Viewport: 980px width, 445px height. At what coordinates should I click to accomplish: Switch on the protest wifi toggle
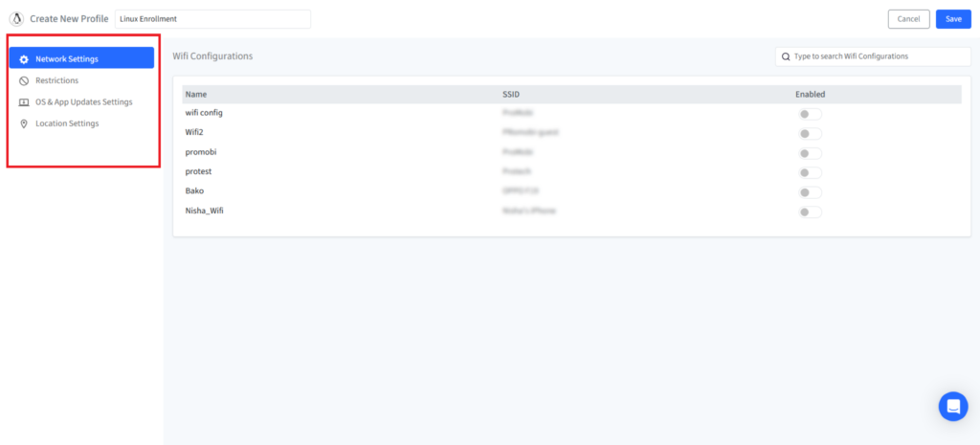810,172
